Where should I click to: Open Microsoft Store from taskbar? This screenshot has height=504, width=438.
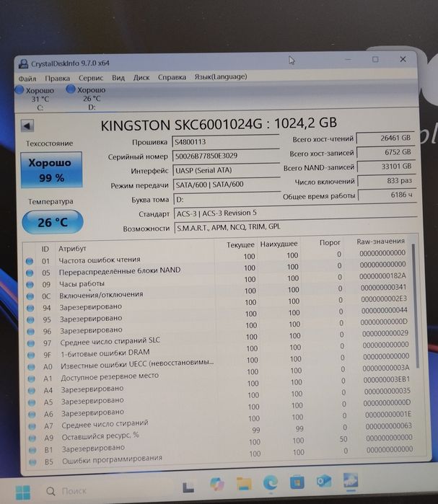tap(297, 482)
